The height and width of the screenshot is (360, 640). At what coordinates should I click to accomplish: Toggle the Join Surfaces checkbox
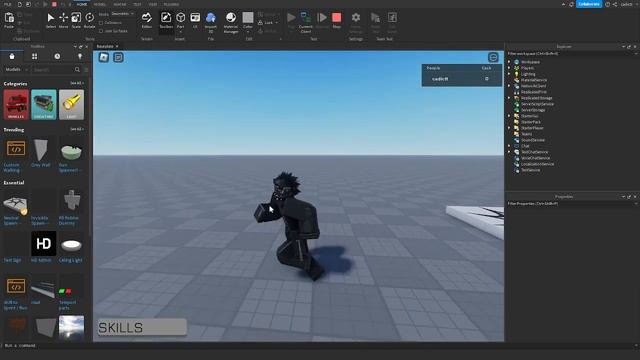point(101,31)
